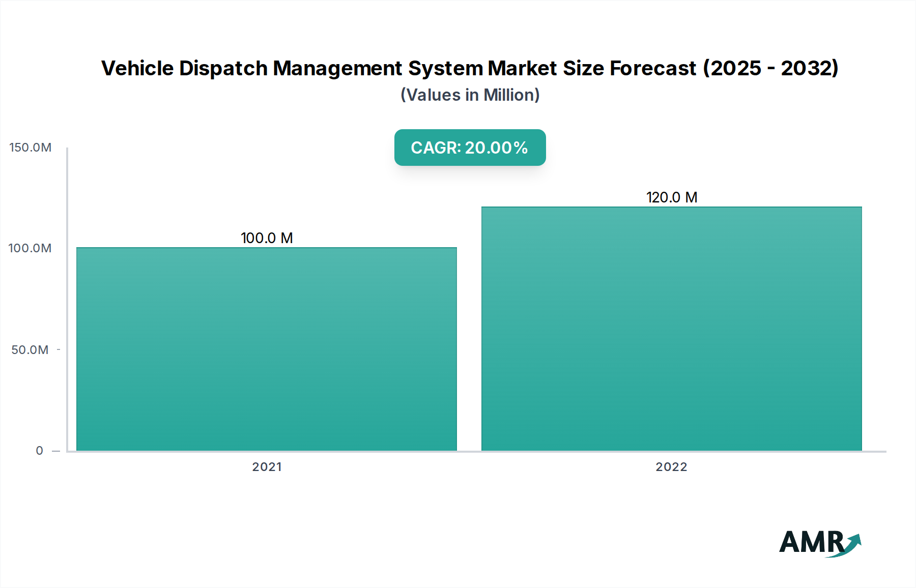The height and width of the screenshot is (588, 916).
Task: Click the 50.0M y-axis label
Action: coord(30,350)
